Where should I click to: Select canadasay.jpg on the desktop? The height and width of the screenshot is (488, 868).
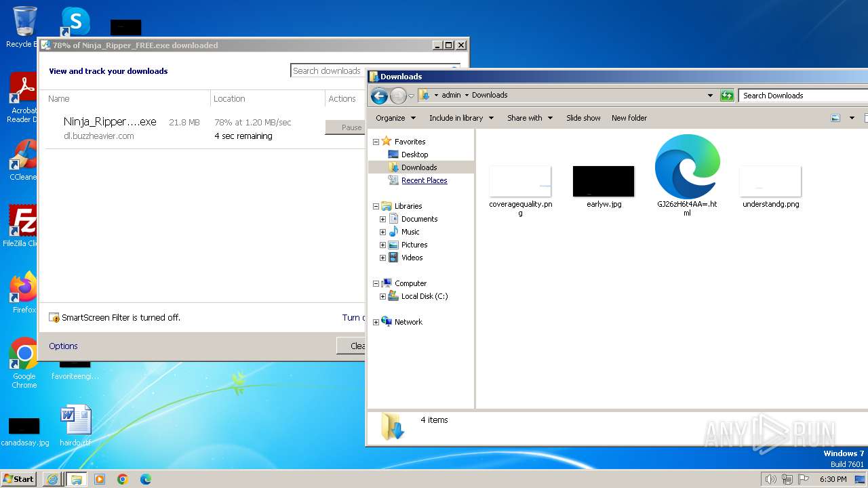(x=24, y=431)
